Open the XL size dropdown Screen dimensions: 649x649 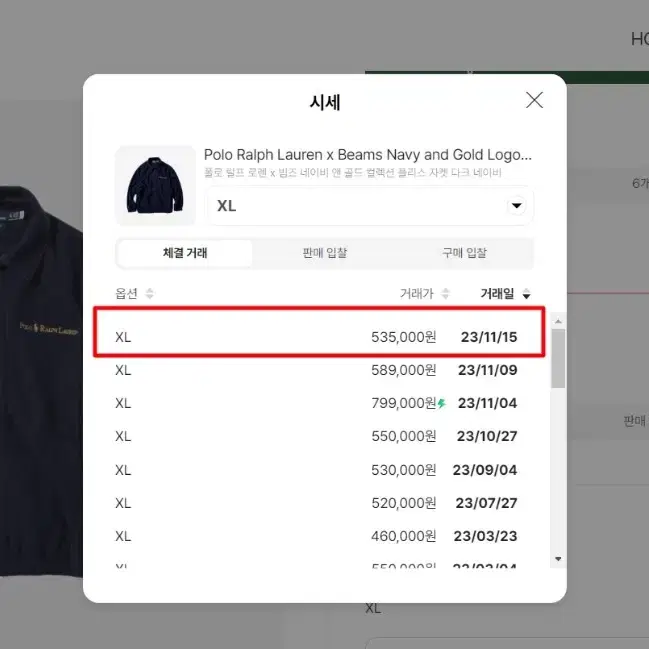(370, 206)
